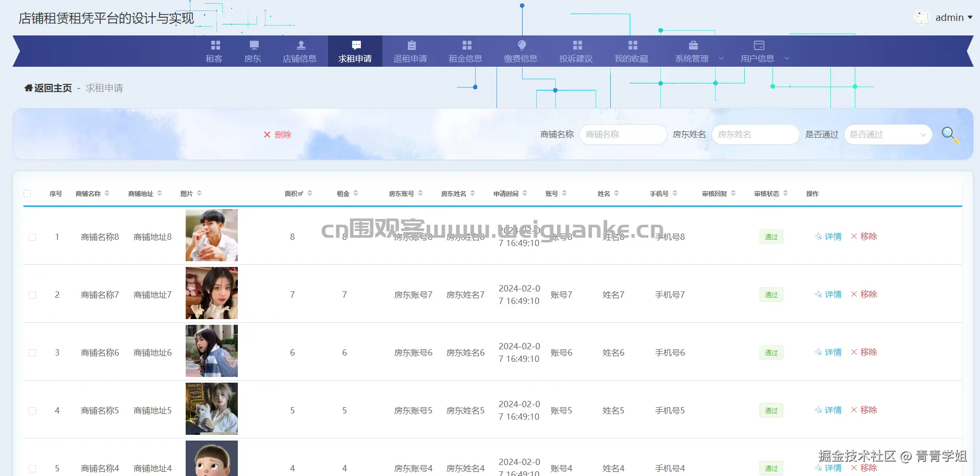
Task: Check the row for 商铺名称4
Action: click(x=32, y=468)
